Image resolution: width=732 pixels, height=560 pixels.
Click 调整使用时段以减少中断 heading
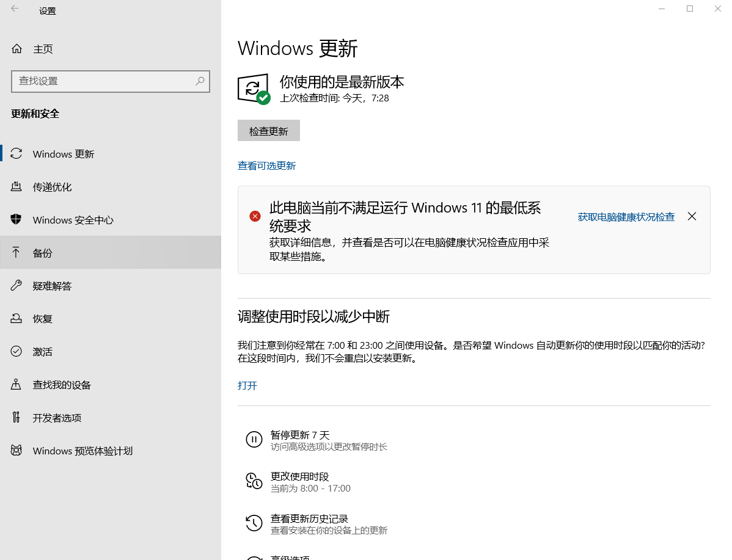pos(313,316)
